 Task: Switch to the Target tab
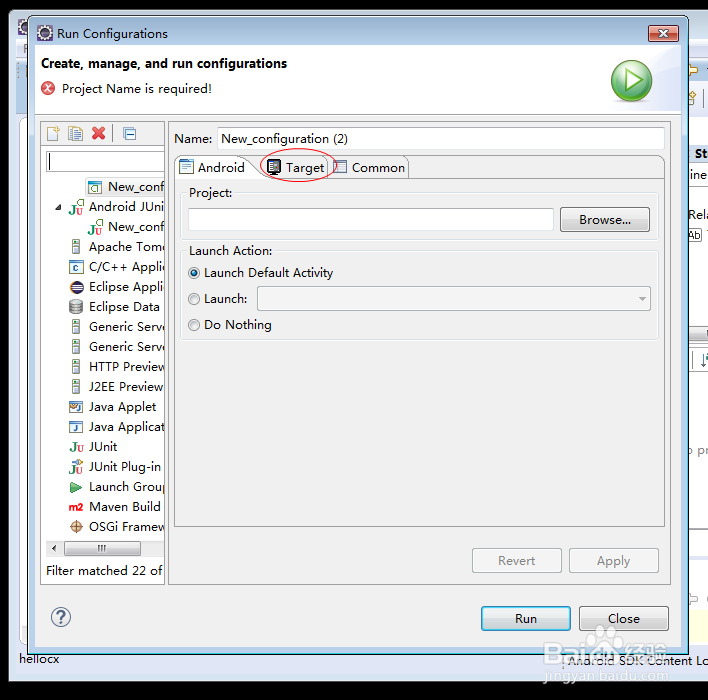tap(296, 168)
